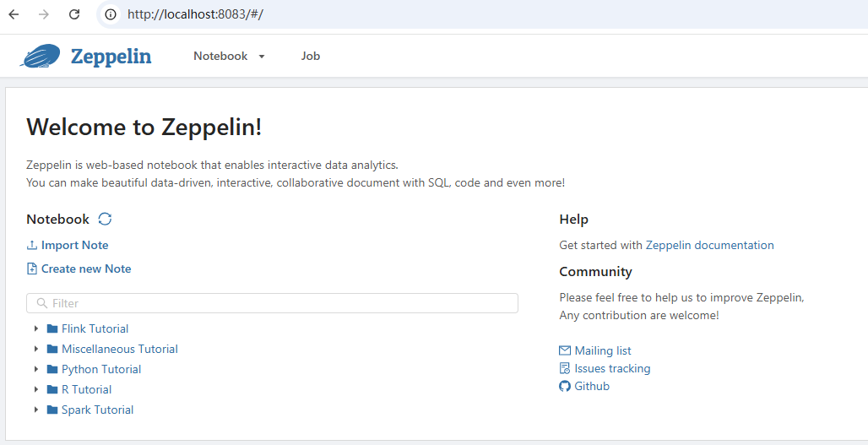This screenshot has height=445, width=868.
Task: Click the Spark Tutorial folder icon
Action: tap(52, 410)
